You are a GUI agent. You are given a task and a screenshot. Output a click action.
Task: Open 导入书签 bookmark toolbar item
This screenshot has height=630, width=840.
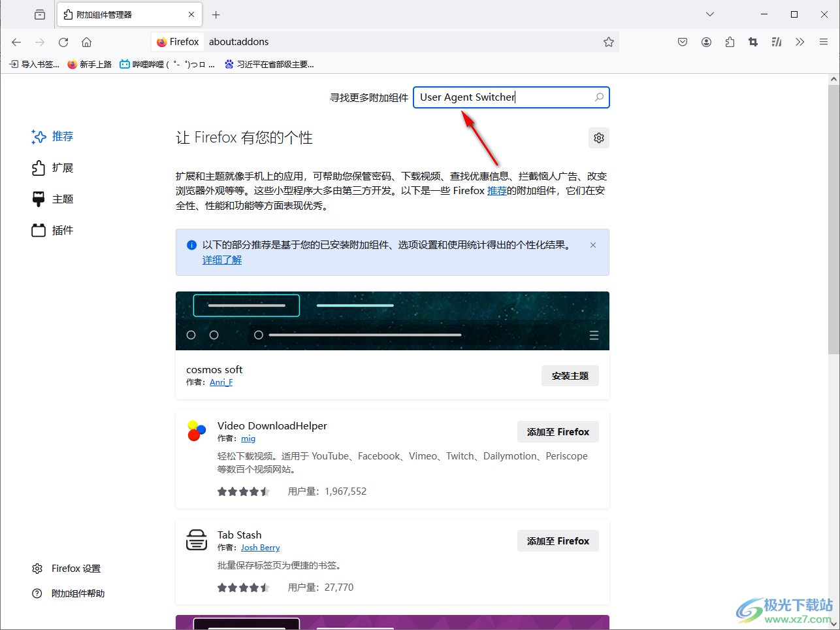pyautogui.click(x=35, y=64)
